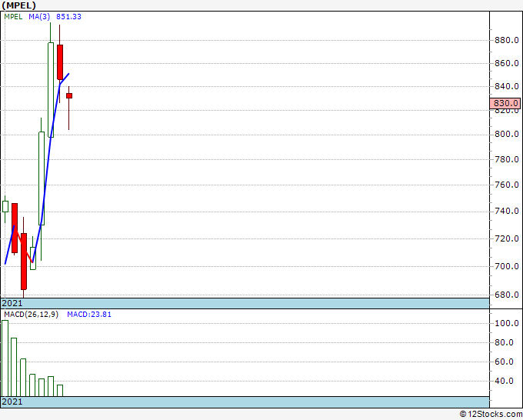Screen dimensions: 523x420
Task: Click the 2021 label under MACD panel
Action: 12,402
